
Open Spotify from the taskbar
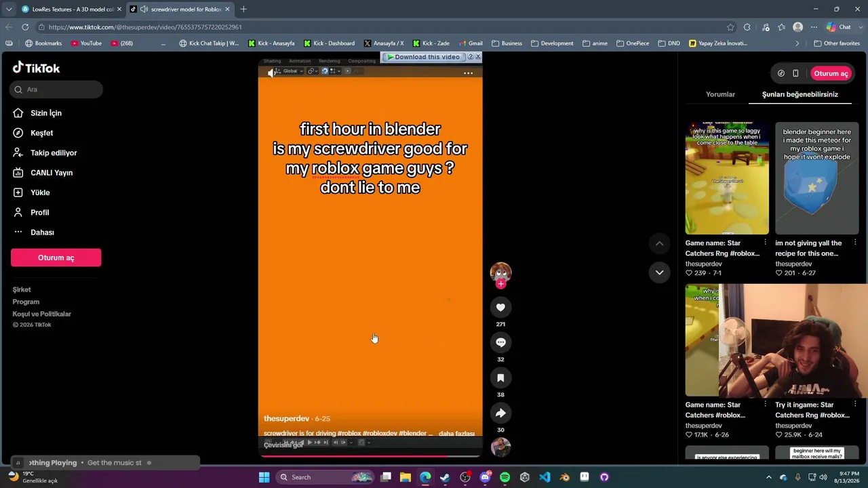pos(505,477)
